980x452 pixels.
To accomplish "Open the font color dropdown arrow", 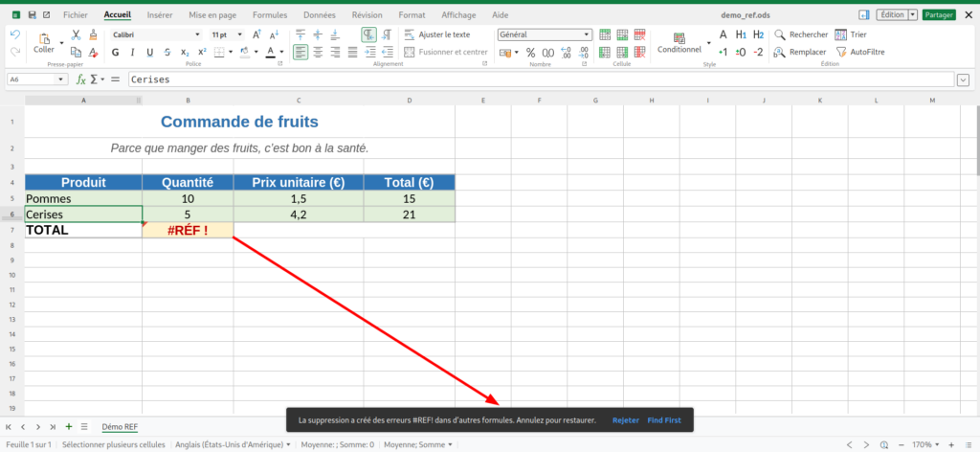I will (x=282, y=53).
